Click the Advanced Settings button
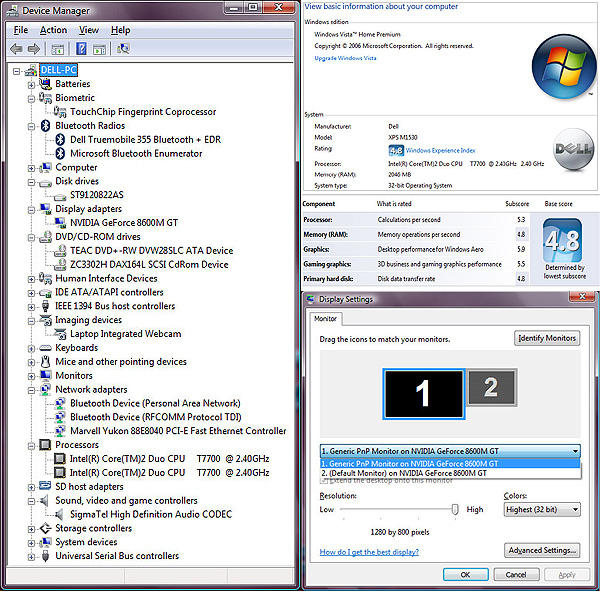The image size is (600, 593). [x=542, y=551]
